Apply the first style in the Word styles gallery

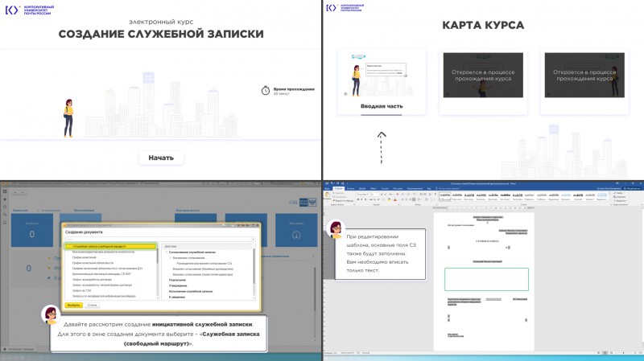pyautogui.click(x=445, y=196)
